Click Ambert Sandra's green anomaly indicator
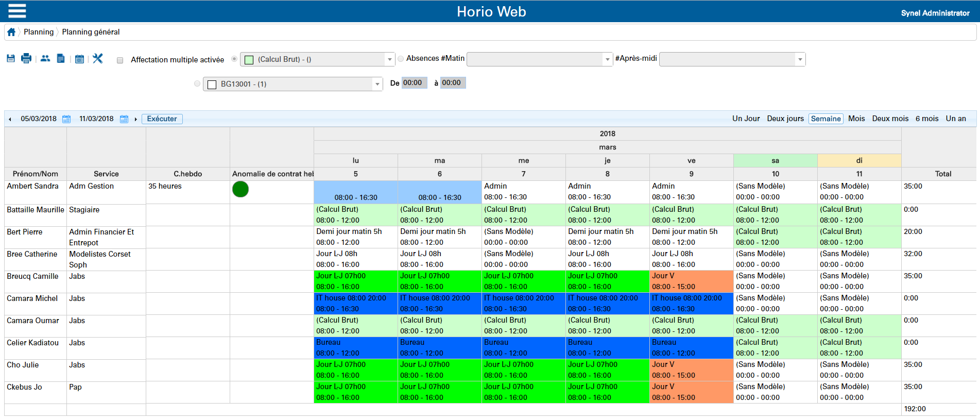980x419 pixels. (x=240, y=189)
